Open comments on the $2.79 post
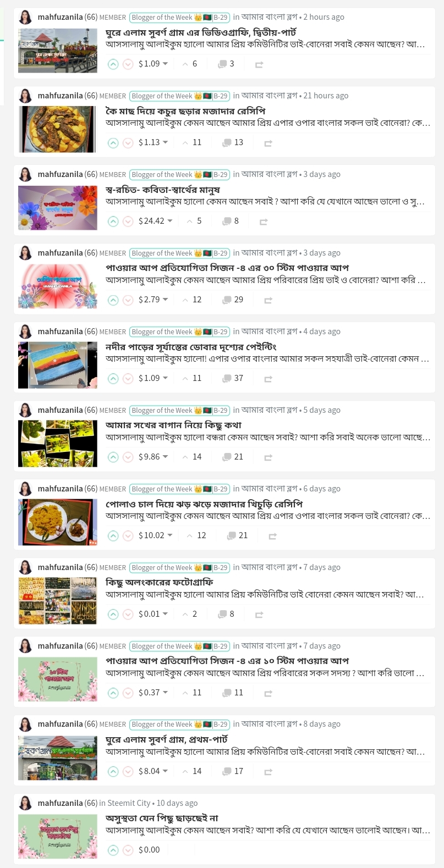This screenshot has height=868, width=444. tap(233, 300)
